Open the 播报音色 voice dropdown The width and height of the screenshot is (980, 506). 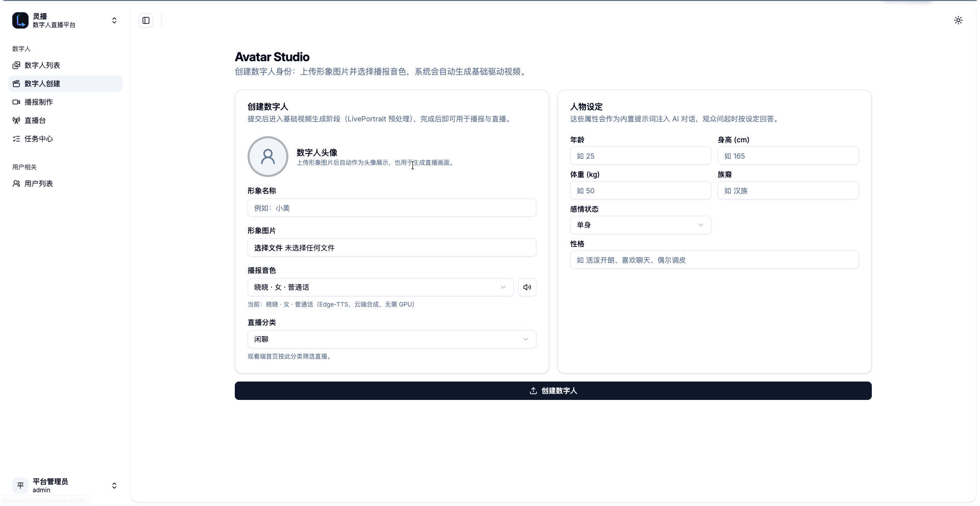tap(381, 287)
